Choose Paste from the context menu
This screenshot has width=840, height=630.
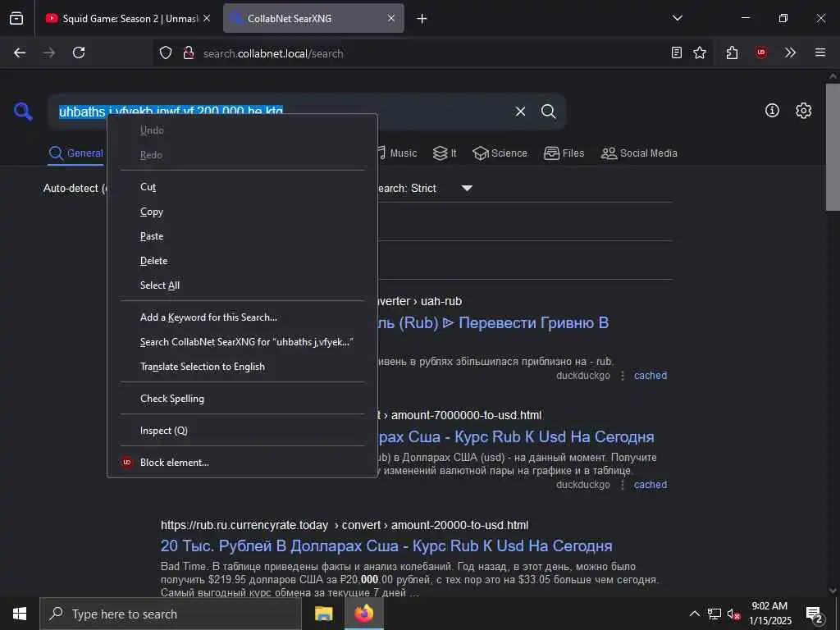click(x=242, y=236)
